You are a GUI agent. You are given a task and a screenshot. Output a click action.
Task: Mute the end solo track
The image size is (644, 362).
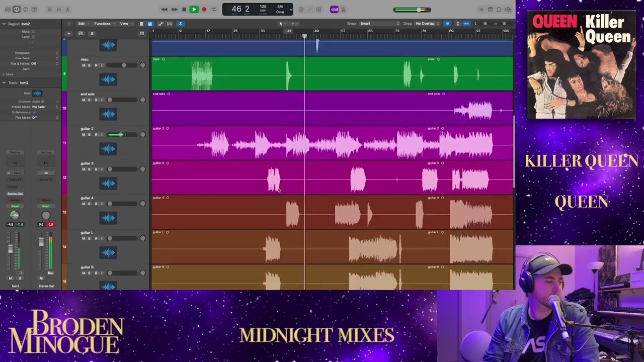click(84, 100)
